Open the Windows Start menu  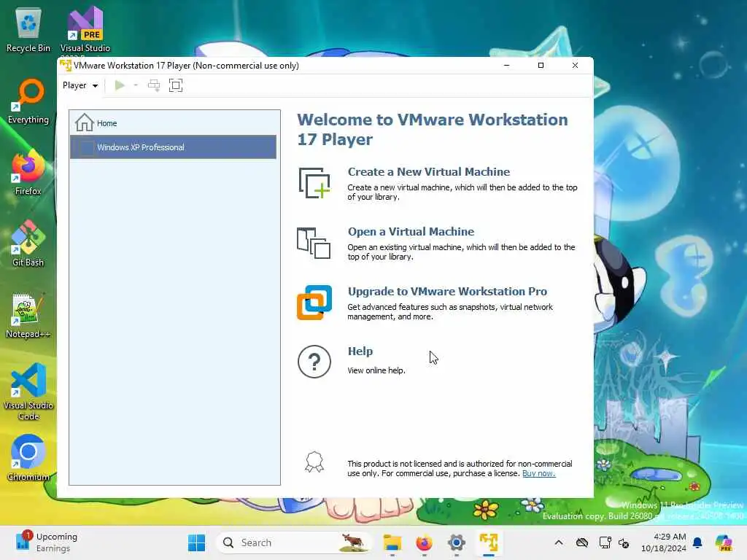click(196, 542)
